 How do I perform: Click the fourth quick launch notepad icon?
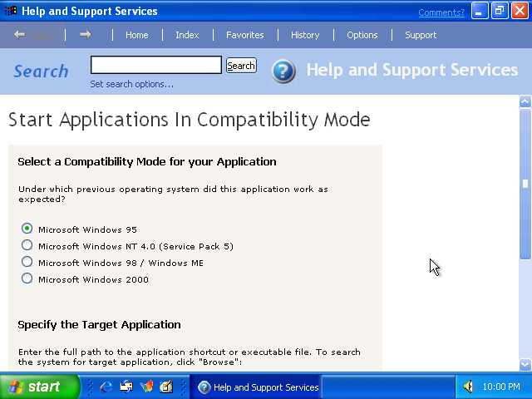point(166,387)
